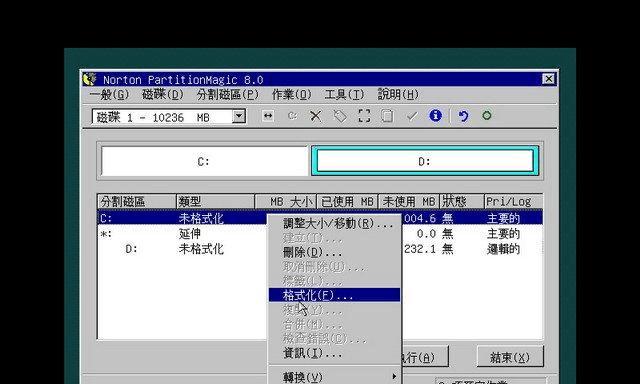Viewport: 640px width, 384px height.
Task: Click the copy partition toolbar icon
Action: pyautogui.click(x=387, y=116)
